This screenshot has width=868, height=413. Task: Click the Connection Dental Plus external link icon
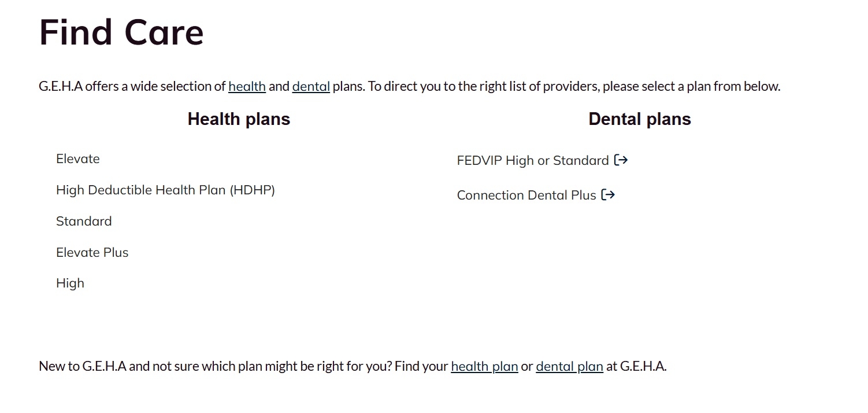point(609,195)
